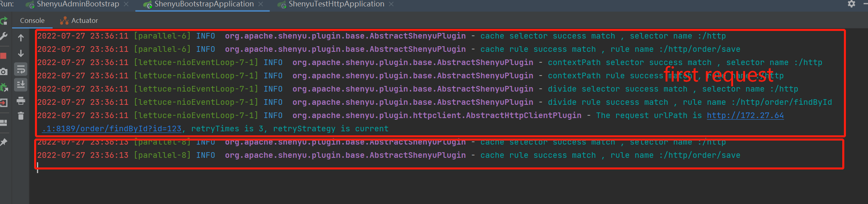Screen dimensions: 868x204
Task: Close the ShenyuBootstrapApplication run tab
Action: tap(261, 4)
